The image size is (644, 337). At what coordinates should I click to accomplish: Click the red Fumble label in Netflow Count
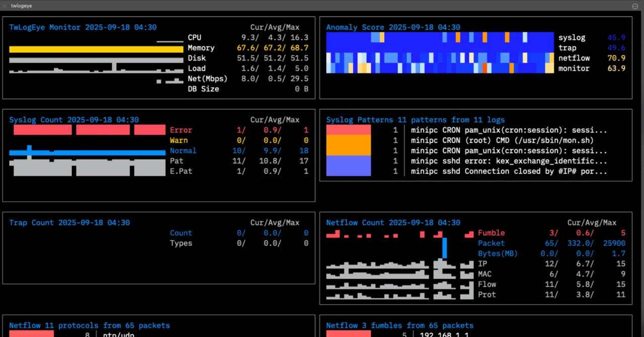(491, 233)
